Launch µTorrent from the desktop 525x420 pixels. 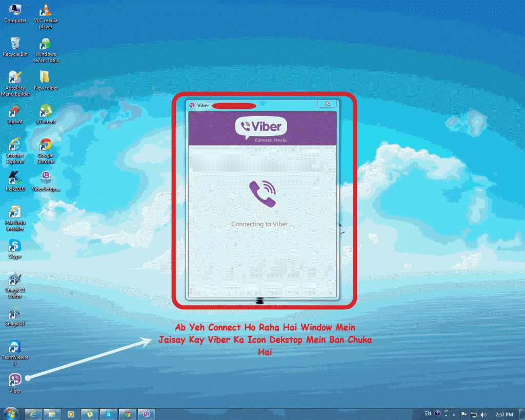[x=46, y=114]
